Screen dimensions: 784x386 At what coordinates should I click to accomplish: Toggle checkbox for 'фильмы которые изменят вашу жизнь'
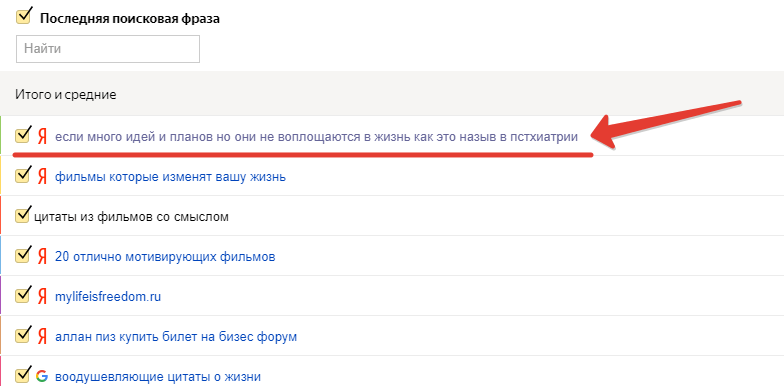[23, 174]
